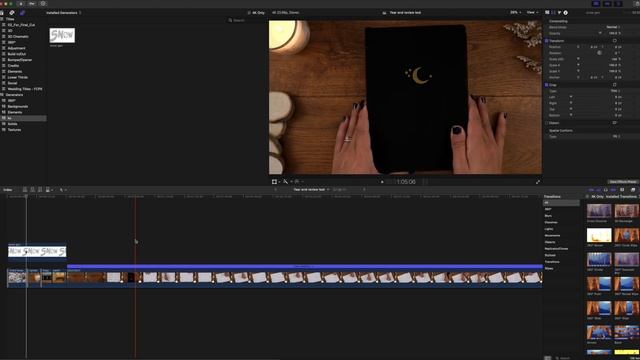Open the Photos and Audio sidebar icon

12,13
